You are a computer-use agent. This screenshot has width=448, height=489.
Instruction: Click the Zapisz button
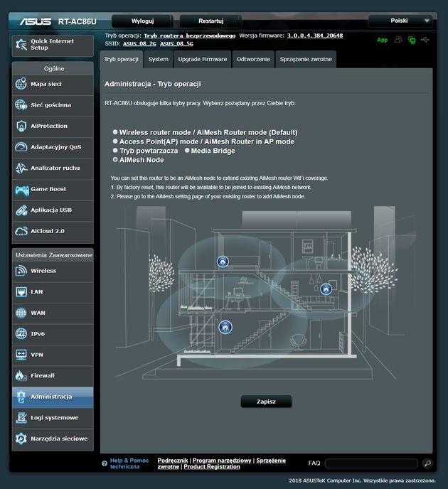pos(266,402)
